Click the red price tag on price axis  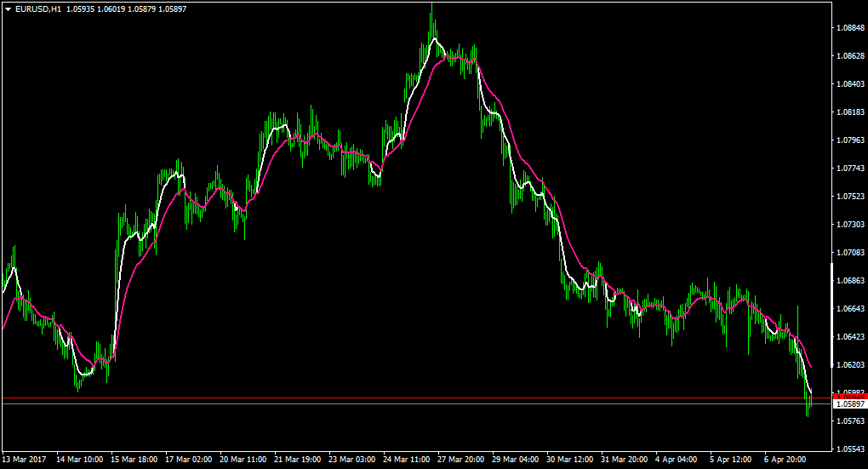850,397
